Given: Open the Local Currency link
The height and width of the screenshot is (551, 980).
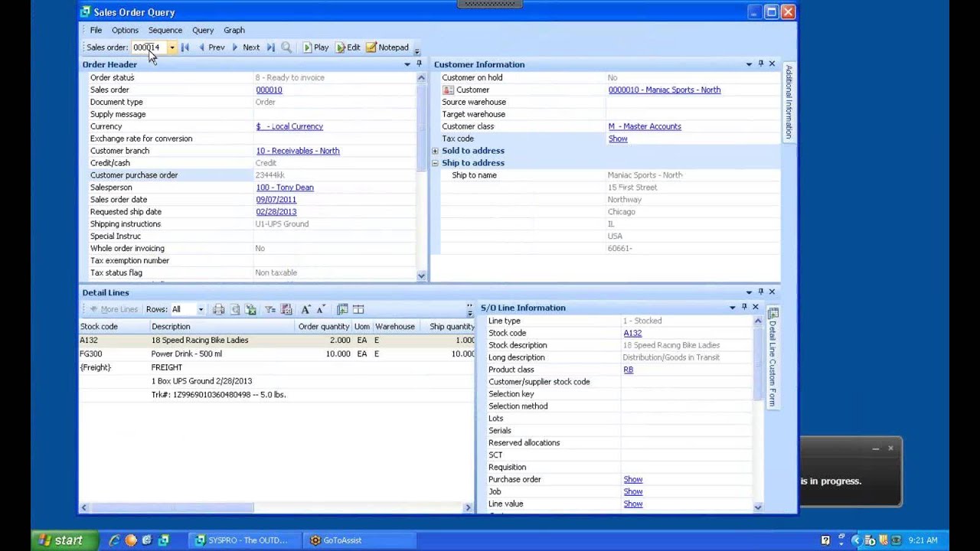Looking at the screenshot, I should pos(289,126).
